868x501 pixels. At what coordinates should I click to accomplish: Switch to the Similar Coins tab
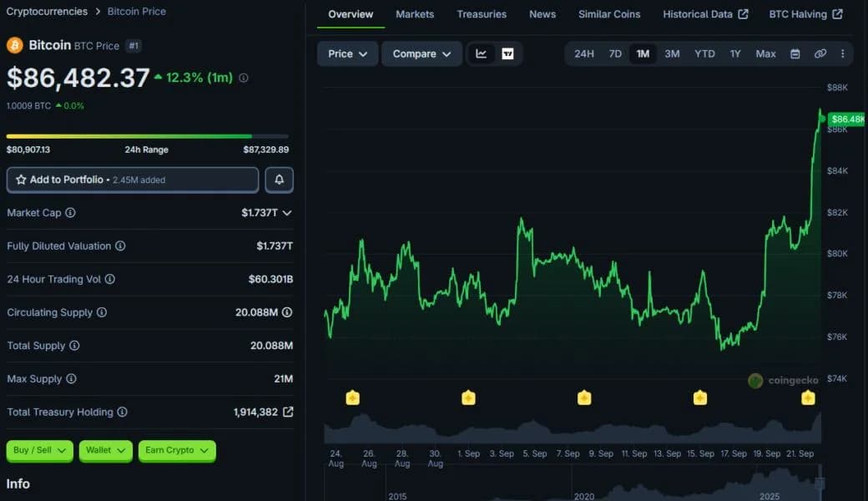pyautogui.click(x=609, y=14)
